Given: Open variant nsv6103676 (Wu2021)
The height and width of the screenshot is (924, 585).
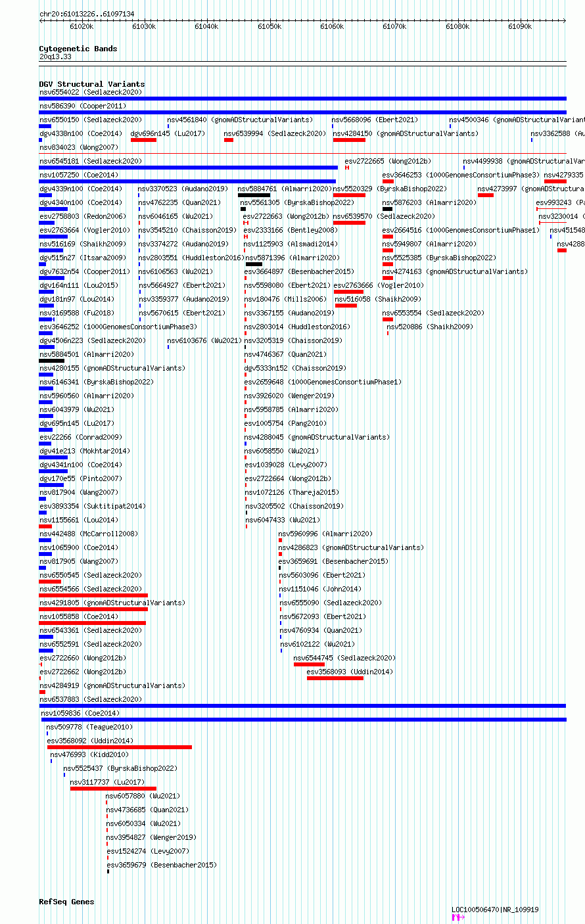Looking at the screenshot, I should 204,340.
